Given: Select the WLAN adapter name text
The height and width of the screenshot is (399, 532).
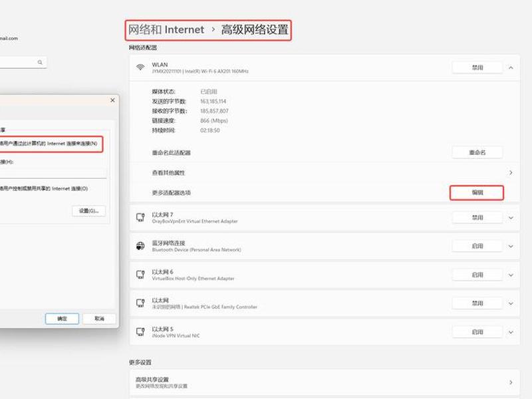Looking at the screenshot, I should click(160, 65).
